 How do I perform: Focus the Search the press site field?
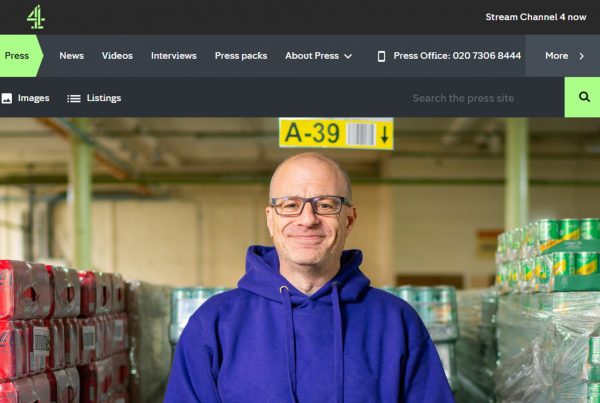pos(463,98)
